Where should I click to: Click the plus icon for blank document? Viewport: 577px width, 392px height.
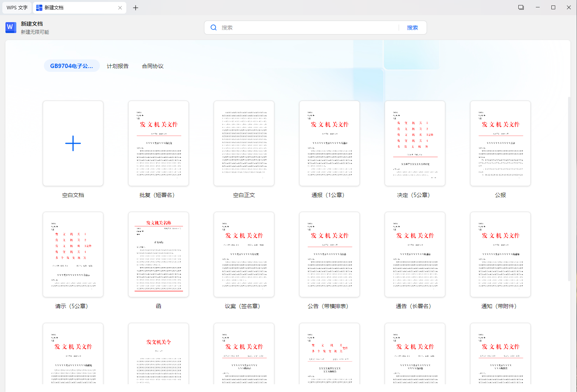click(73, 143)
